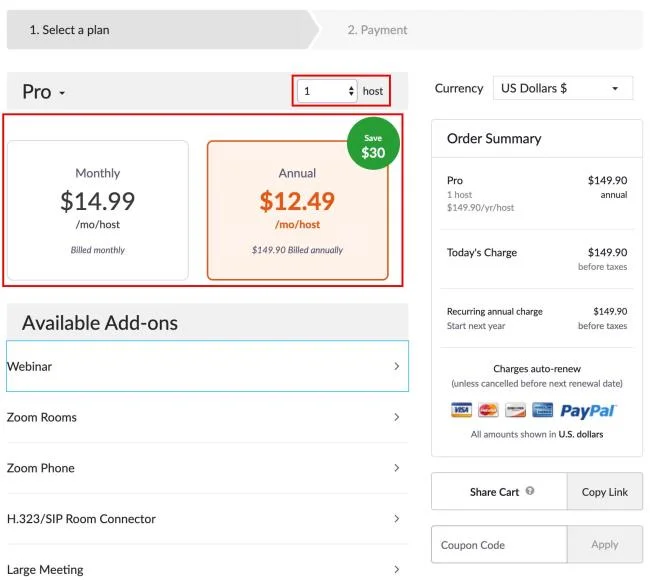Expand the Zoom Rooms add-on

pos(207,417)
